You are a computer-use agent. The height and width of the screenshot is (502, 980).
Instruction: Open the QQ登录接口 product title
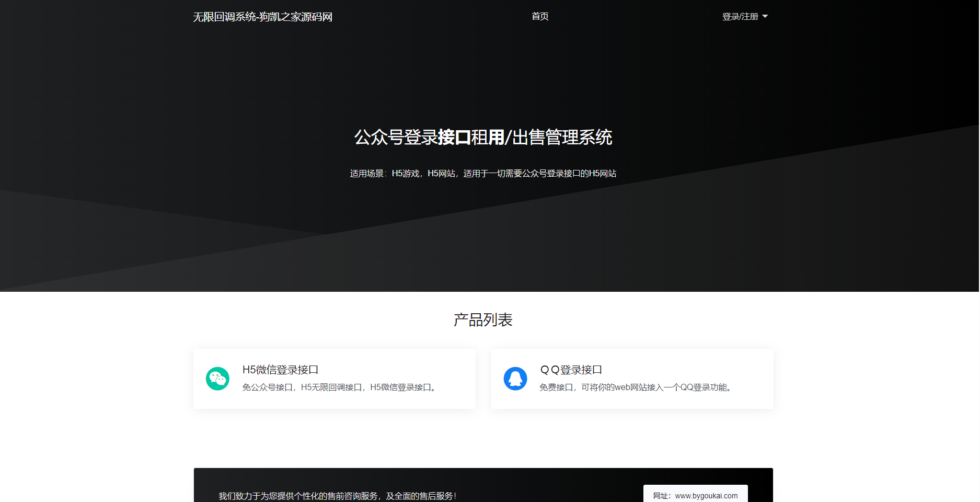[571, 370]
